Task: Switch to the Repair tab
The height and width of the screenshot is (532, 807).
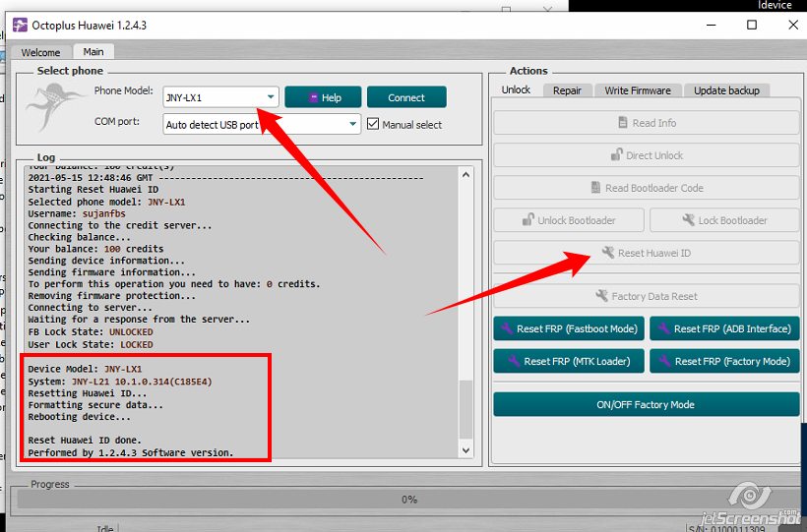Action: pyautogui.click(x=567, y=90)
